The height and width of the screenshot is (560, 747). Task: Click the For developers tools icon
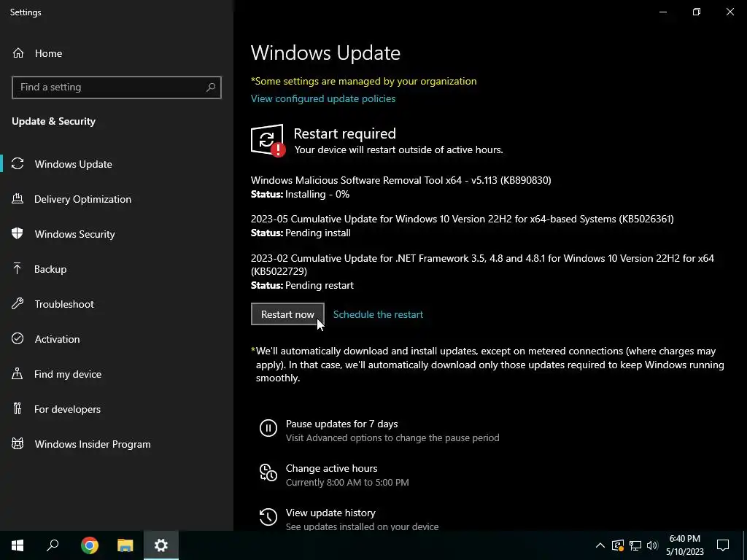pyautogui.click(x=18, y=408)
